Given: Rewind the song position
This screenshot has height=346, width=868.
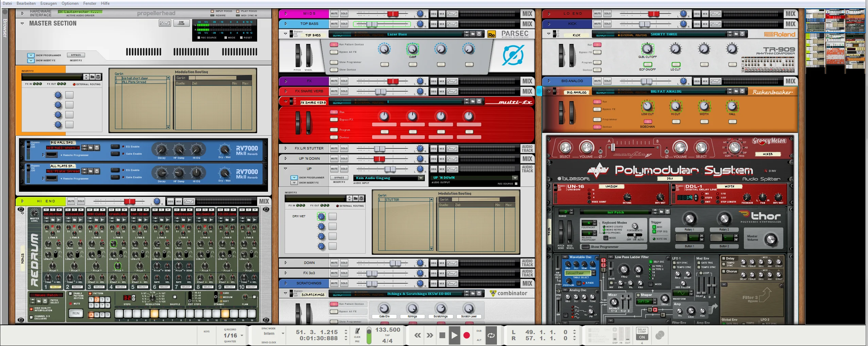Looking at the screenshot, I should tap(418, 335).
